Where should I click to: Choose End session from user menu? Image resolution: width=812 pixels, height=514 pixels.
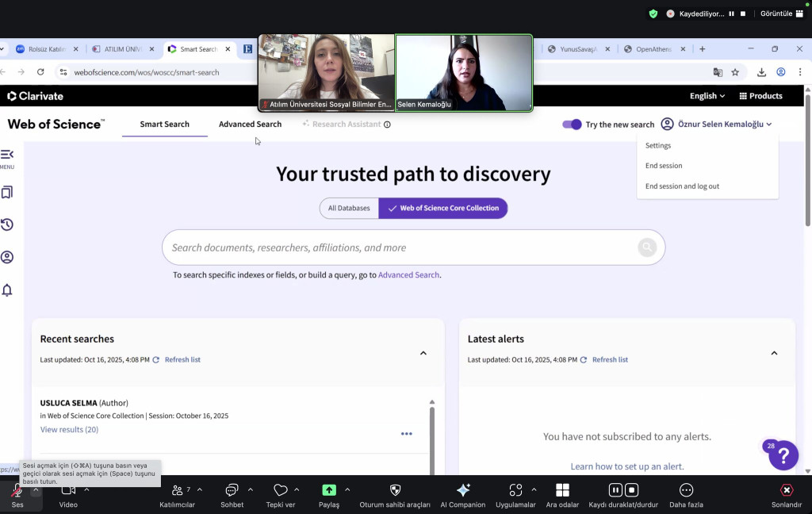664,166
